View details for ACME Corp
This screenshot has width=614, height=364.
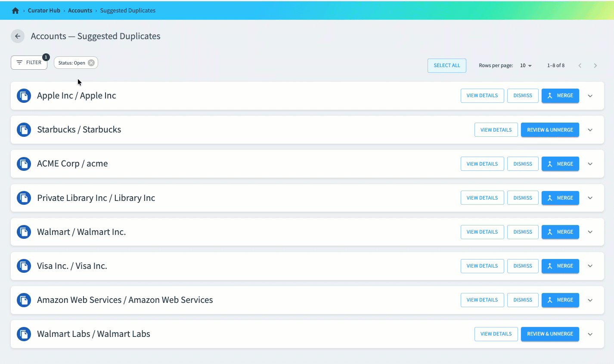point(482,163)
